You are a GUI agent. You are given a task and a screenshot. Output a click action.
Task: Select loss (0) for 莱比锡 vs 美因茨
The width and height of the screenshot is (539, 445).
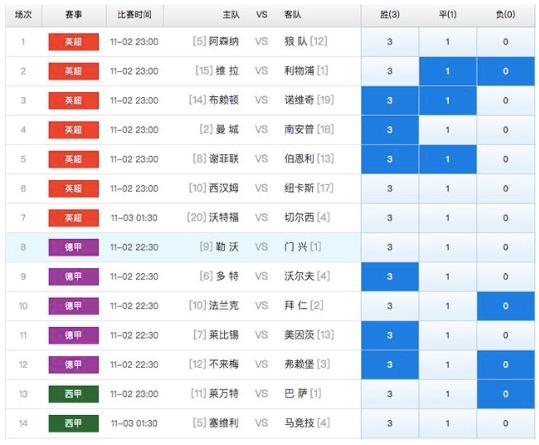(x=506, y=335)
